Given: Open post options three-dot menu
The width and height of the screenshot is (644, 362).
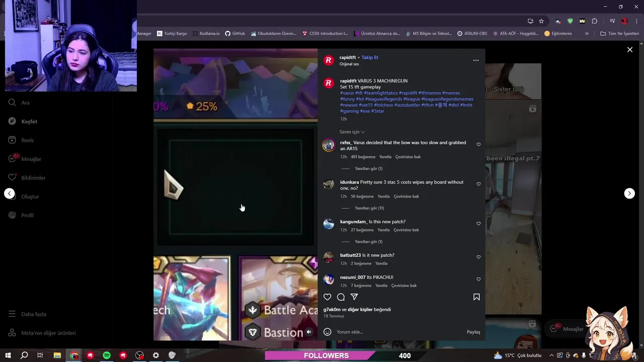Looking at the screenshot, I should coord(476,60).
